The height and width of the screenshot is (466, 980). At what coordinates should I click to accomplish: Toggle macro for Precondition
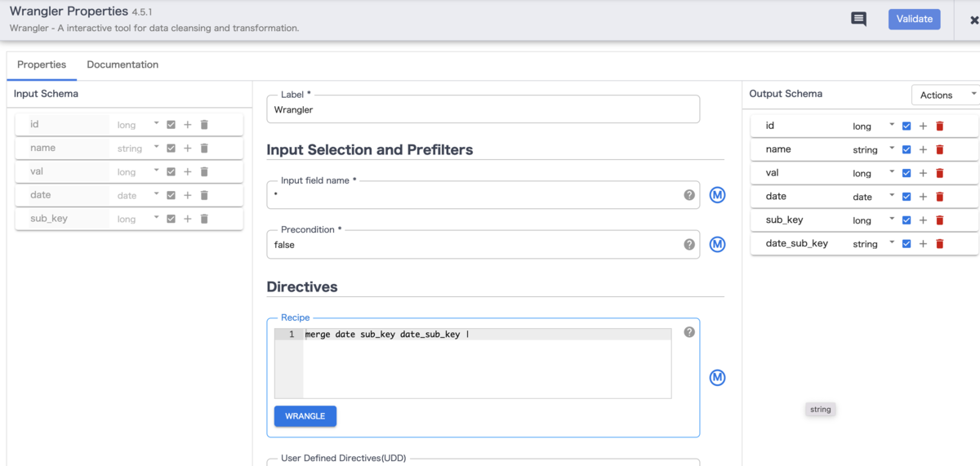(717, 244)
